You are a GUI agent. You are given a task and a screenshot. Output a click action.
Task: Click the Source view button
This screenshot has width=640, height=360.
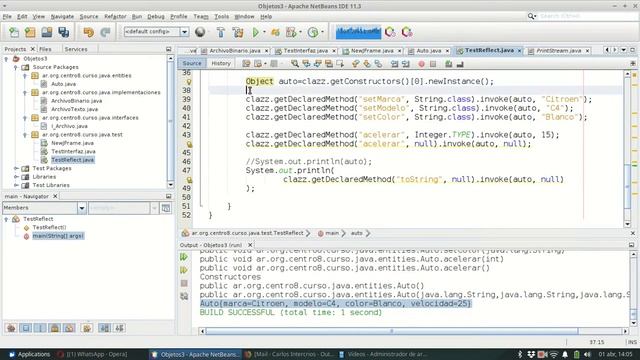[192, 63]
